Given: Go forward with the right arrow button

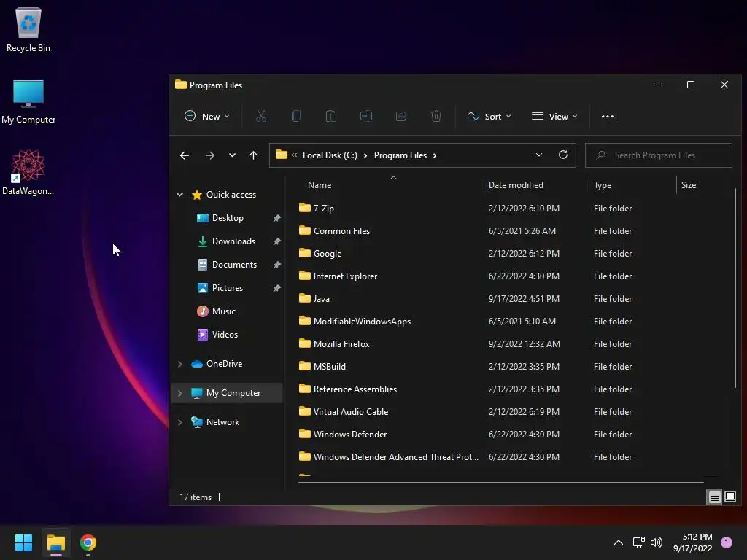Looking at the screenshot, I should click(x=209, y=155).
